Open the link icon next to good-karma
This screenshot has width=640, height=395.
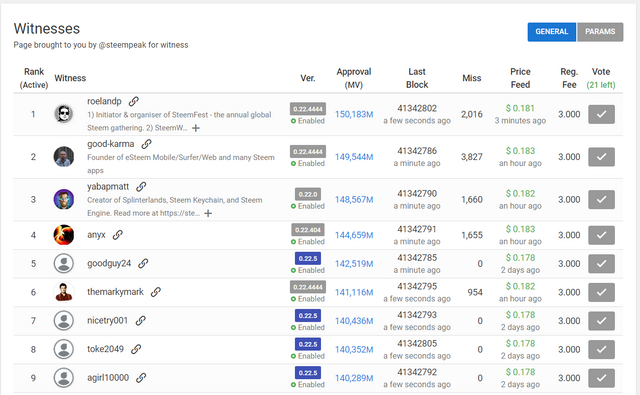[146, 144]
